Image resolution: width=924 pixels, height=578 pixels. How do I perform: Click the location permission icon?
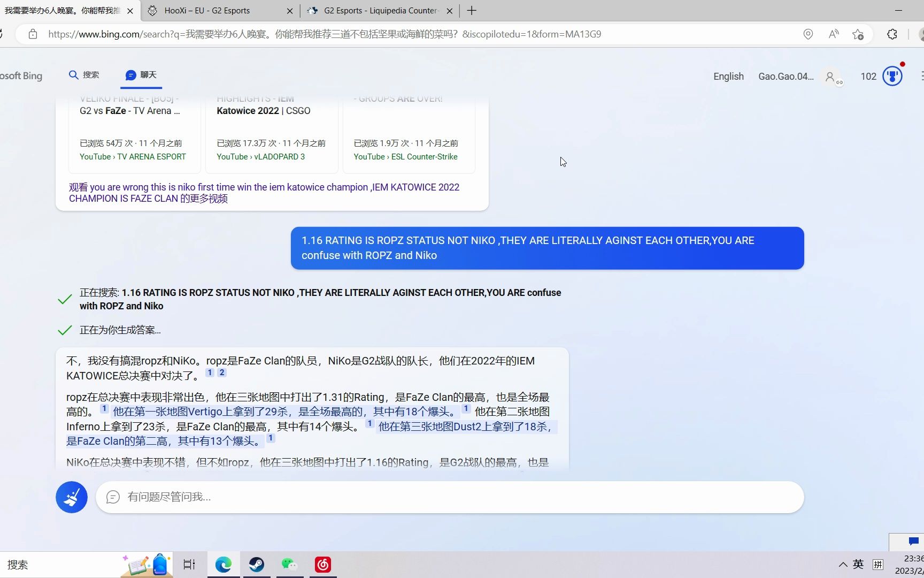tap(808, 34)
